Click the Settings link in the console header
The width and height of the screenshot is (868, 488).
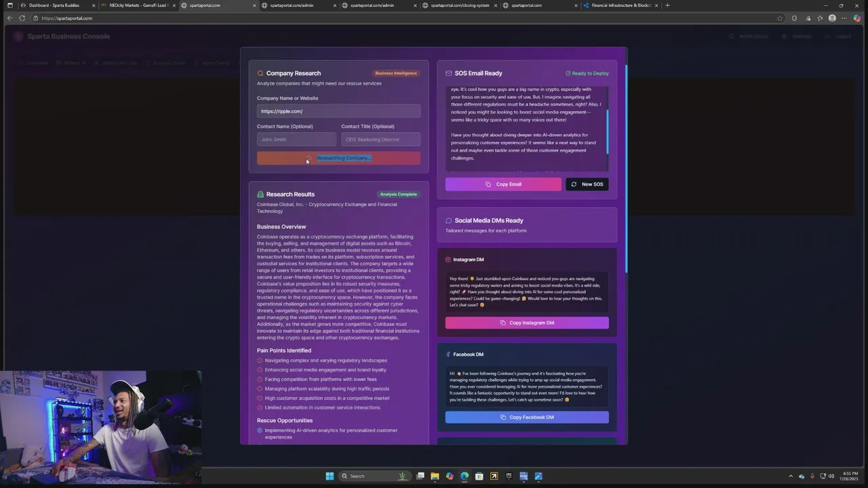(x=797, y=37)
